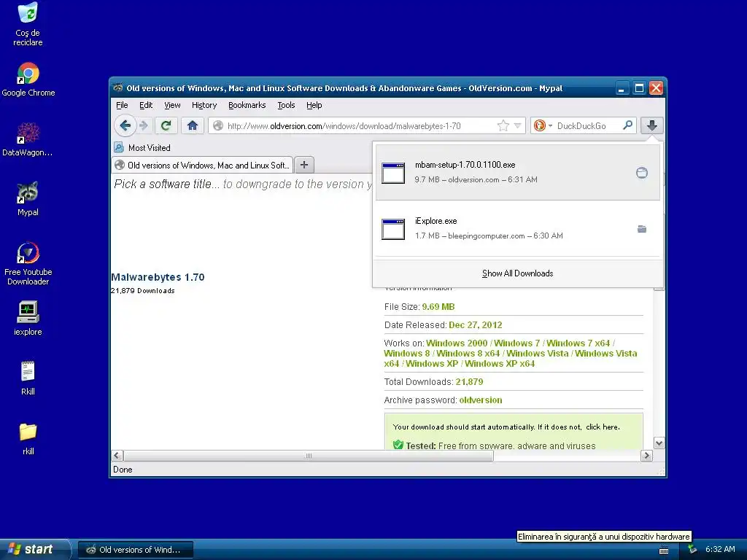Click the Forward arrow button
The height and width of the screenshot is (560, 747).
coord(144,125)
